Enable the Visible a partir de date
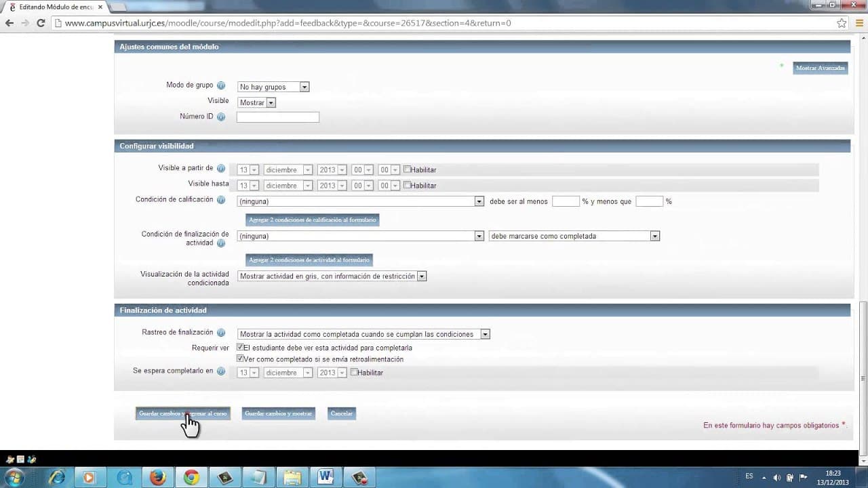Image resolution: width=868 pixels, height=488 pixels. click(407, 169)
